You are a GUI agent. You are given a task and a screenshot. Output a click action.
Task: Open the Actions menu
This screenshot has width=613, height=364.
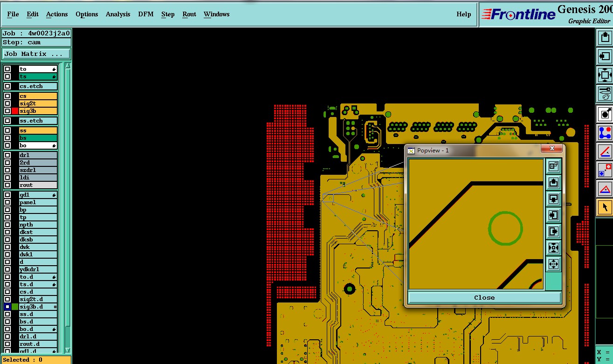[x=57, y=14]
